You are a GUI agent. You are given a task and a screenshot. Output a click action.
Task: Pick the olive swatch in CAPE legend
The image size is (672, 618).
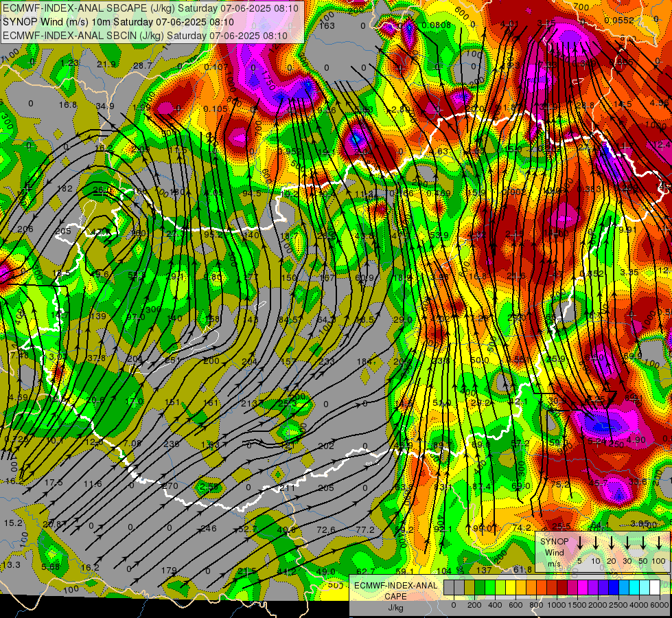[x=470, y=588]
